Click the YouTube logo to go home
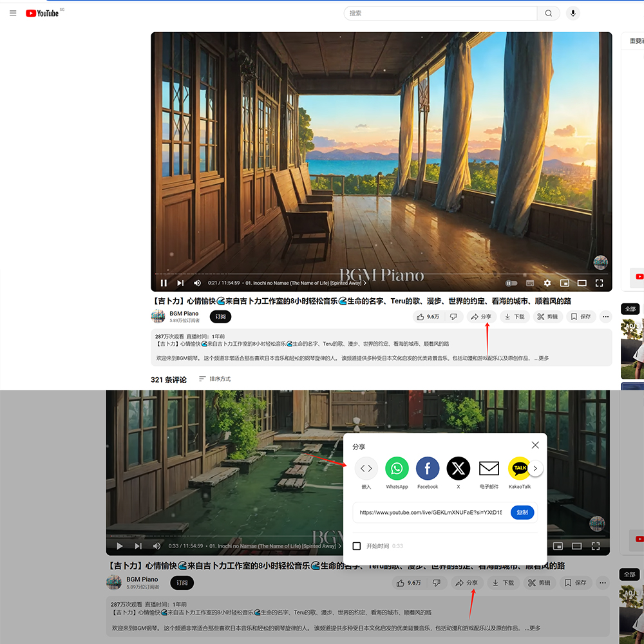644x644 pixels. (x=43, y=13)
